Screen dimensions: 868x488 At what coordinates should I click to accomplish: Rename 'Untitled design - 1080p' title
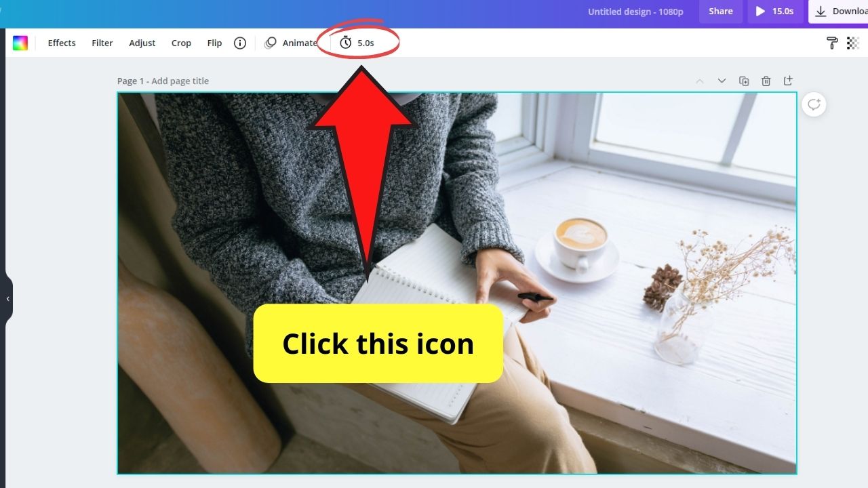635,12
